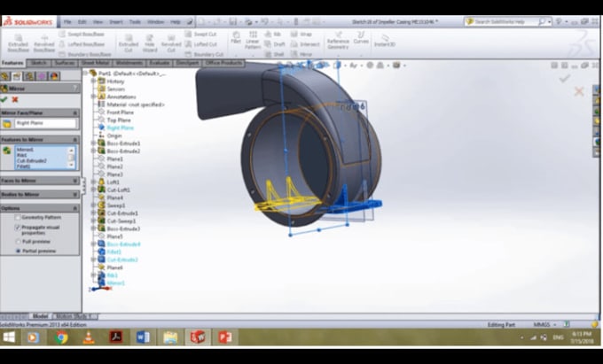Click the Wrap tool
Screen dimensions: 603x364
(301, 35)
